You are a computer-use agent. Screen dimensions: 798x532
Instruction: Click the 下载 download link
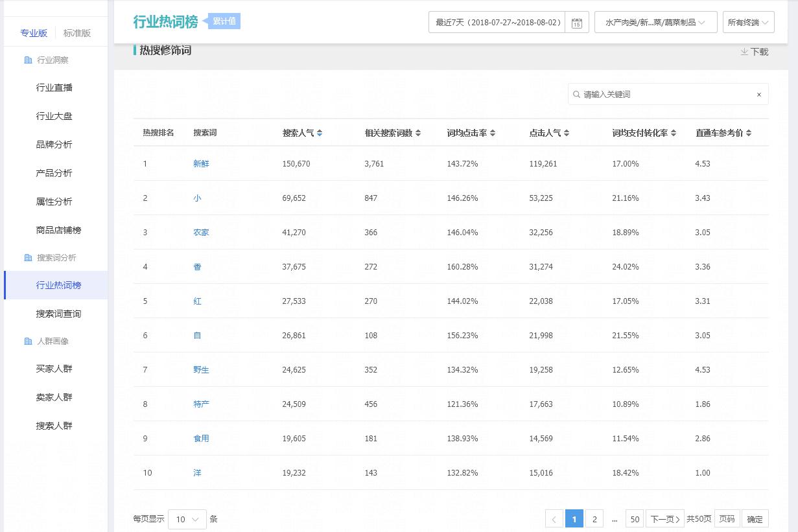[x=760, y=52]
